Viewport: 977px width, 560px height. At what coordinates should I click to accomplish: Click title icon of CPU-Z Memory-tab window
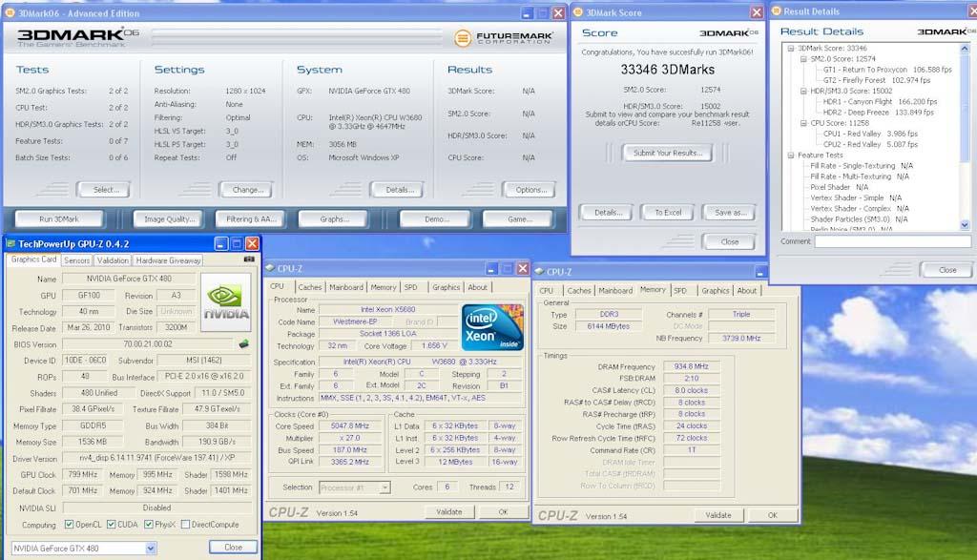tap(540, 271)
